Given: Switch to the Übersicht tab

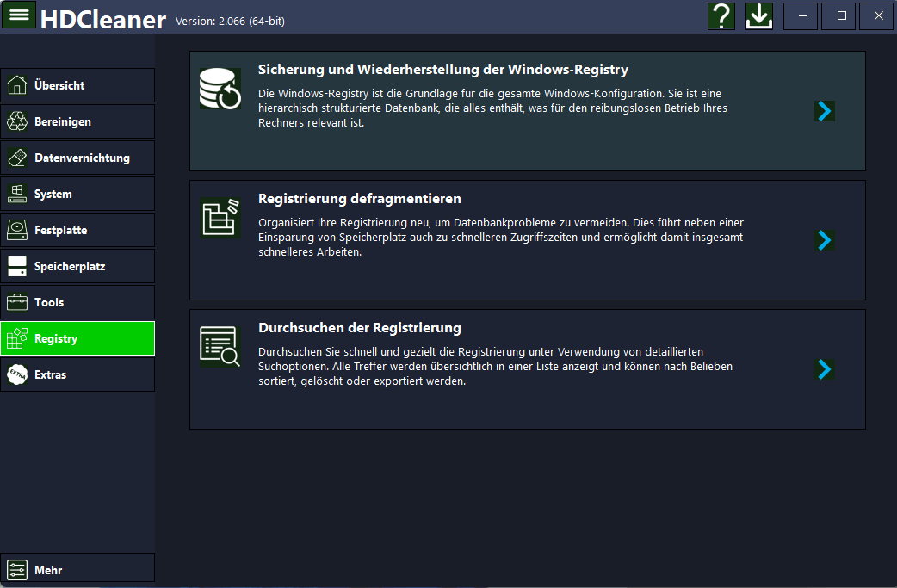Looking at the screenshot, I should (77, 85).
